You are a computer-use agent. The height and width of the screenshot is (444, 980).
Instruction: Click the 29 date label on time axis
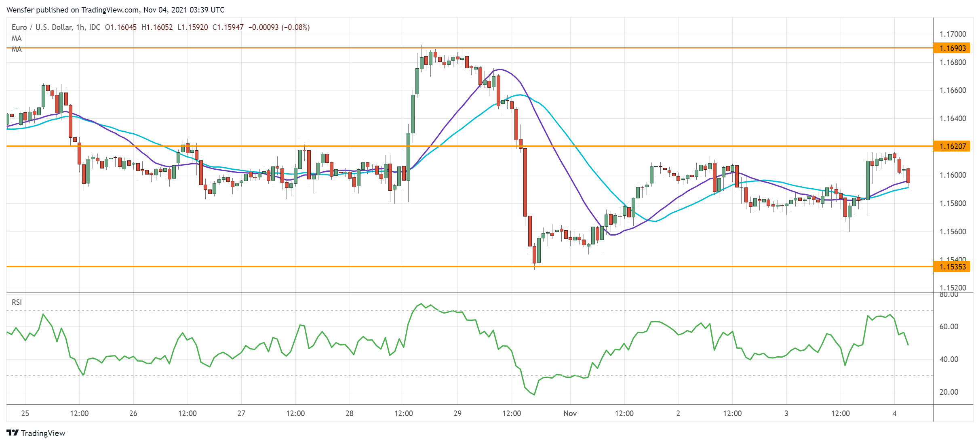pos(457,413)
